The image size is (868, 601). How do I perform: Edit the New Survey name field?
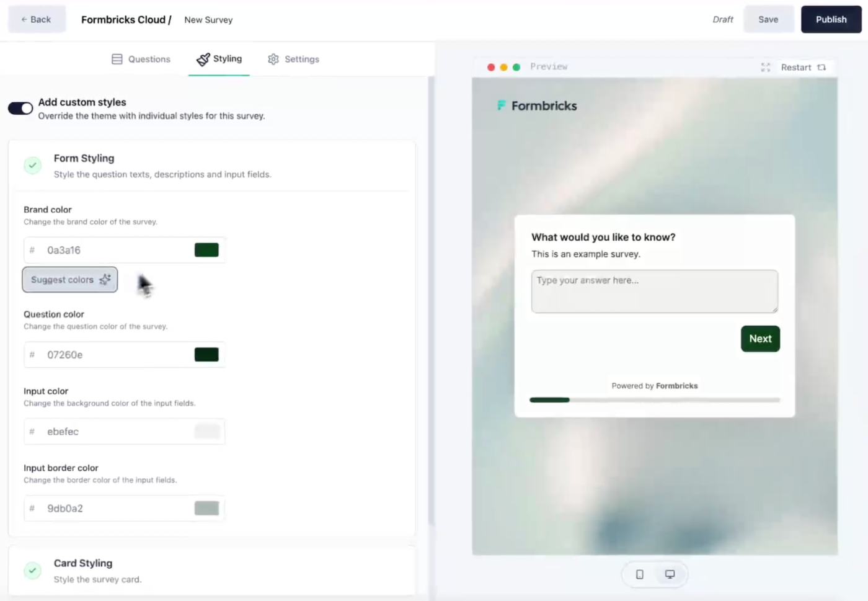click(x=208, y=20)
